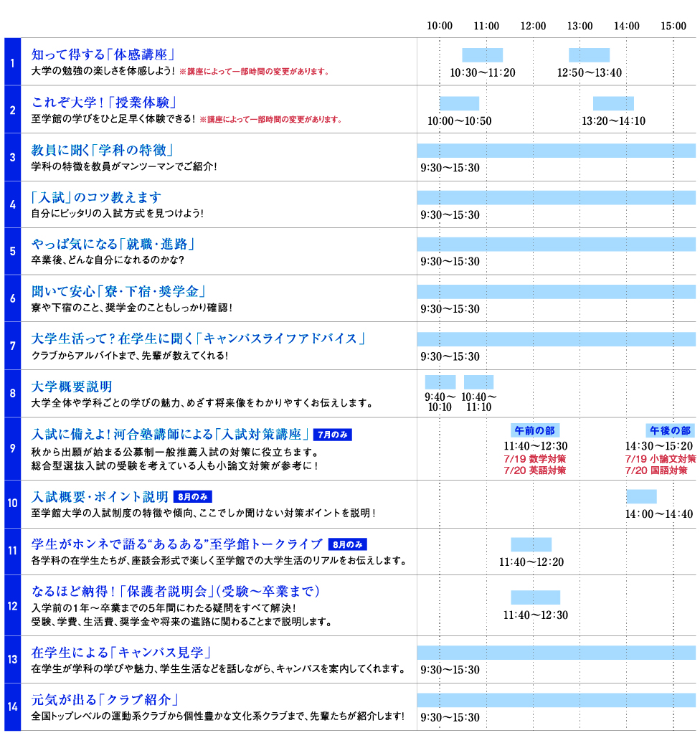Click the 7/19 数学対策 red text
The image size is (700, 738).
click(534, 459)
